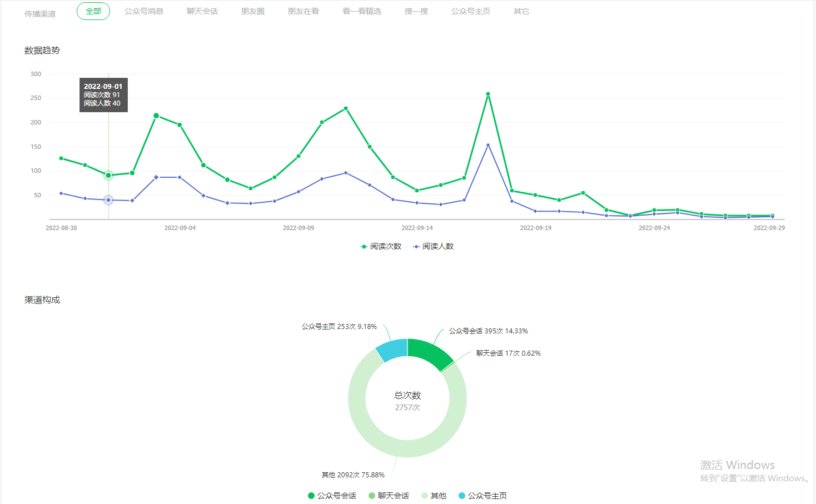Select the 搜一搜 tab
The image size is (816, 504).
[416, 11]
